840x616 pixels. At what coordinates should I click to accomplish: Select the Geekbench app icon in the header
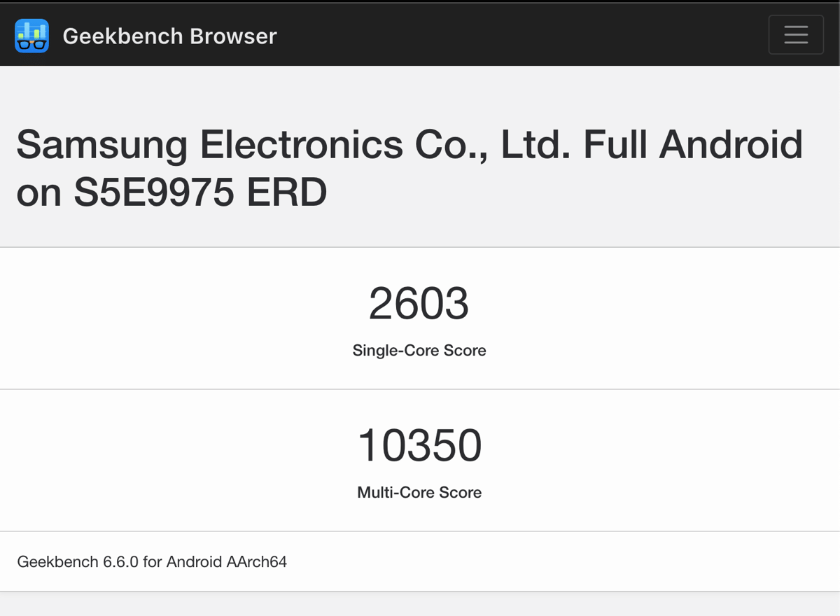(x=31, y=35)
